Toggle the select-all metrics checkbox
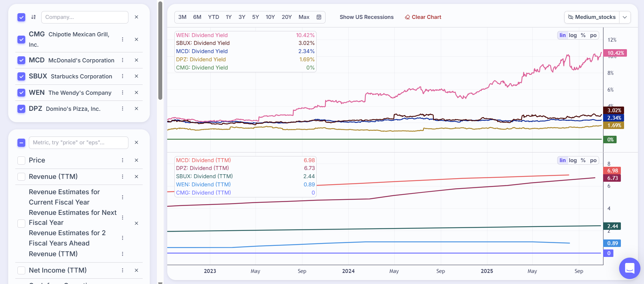The height and width of the screenshot is (284, 644). point(21,143)
